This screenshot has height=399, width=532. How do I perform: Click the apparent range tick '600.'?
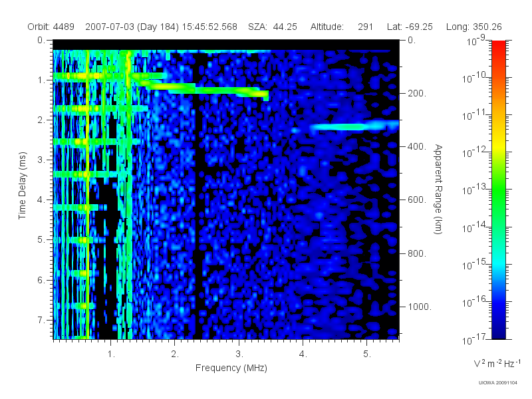pos(417,200)
